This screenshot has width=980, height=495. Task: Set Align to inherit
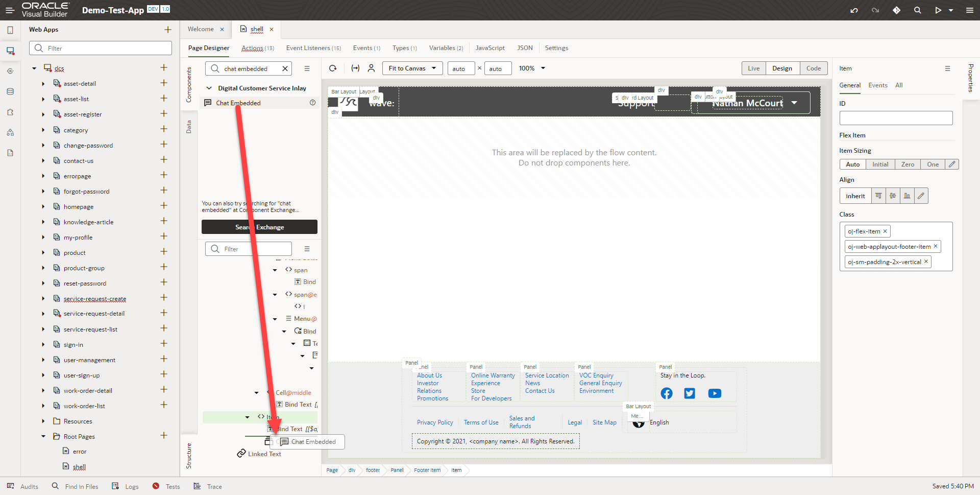tap(855, 196)
